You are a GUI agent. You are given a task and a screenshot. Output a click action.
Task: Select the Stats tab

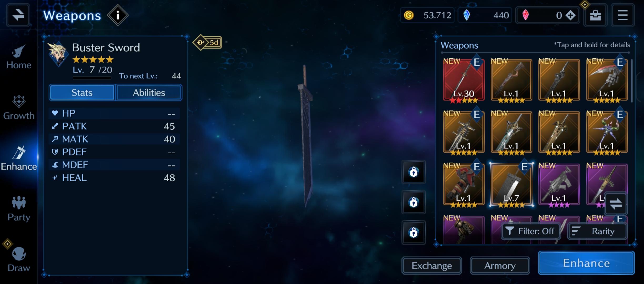[x=82, y=93]
